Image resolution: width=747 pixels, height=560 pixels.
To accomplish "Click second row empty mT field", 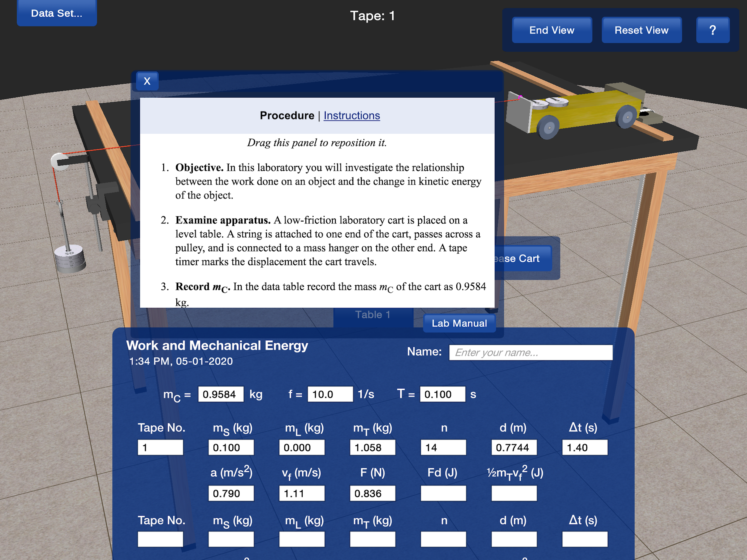I will click(372, 539).
